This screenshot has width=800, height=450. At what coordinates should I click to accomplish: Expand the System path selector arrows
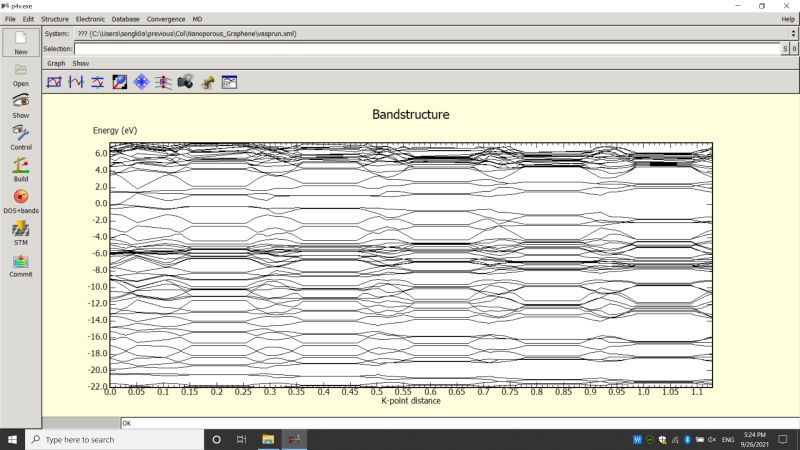pos(793,33)
